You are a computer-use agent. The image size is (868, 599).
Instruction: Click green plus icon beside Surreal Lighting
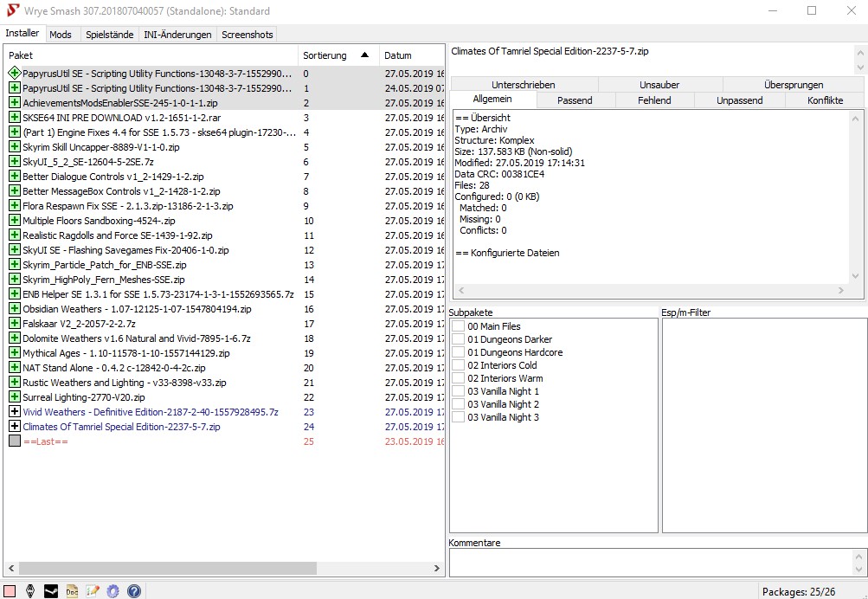15,397
